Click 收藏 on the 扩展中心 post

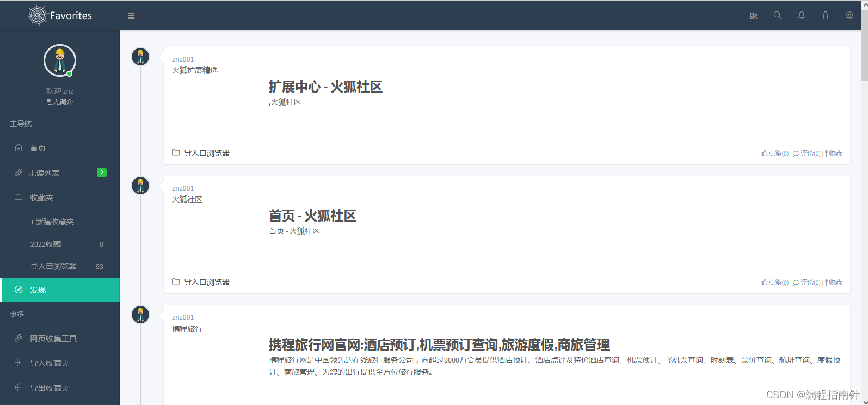tap(833, 154)
